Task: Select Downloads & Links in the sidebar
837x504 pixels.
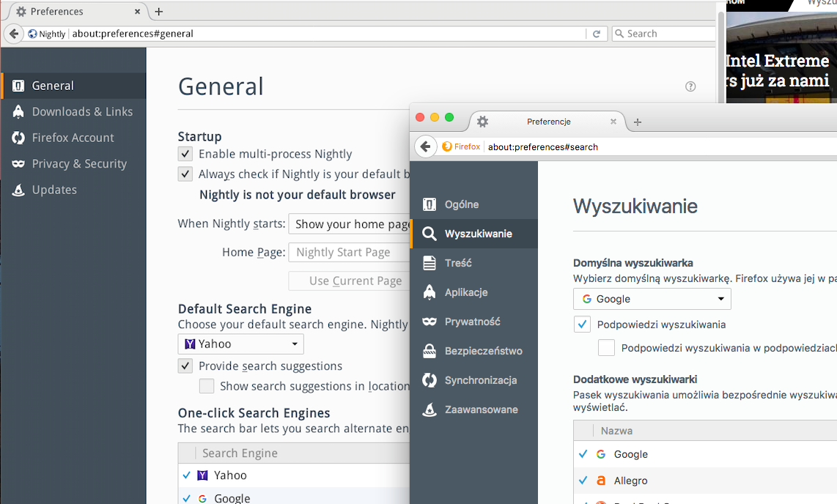Action: coord(82,111)
